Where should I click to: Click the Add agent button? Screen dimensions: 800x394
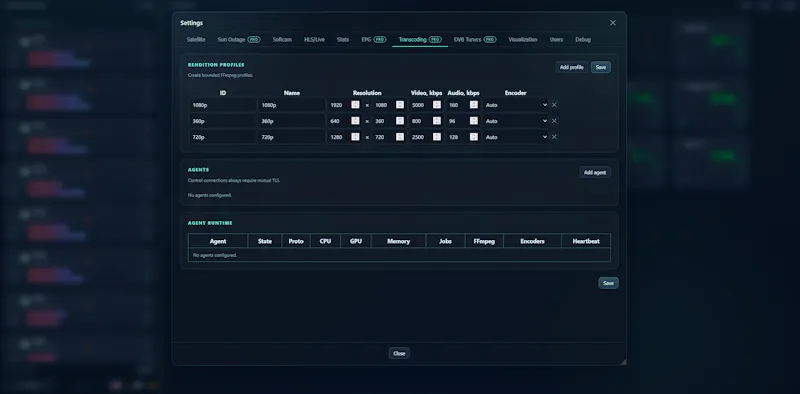tap(595, 173)
